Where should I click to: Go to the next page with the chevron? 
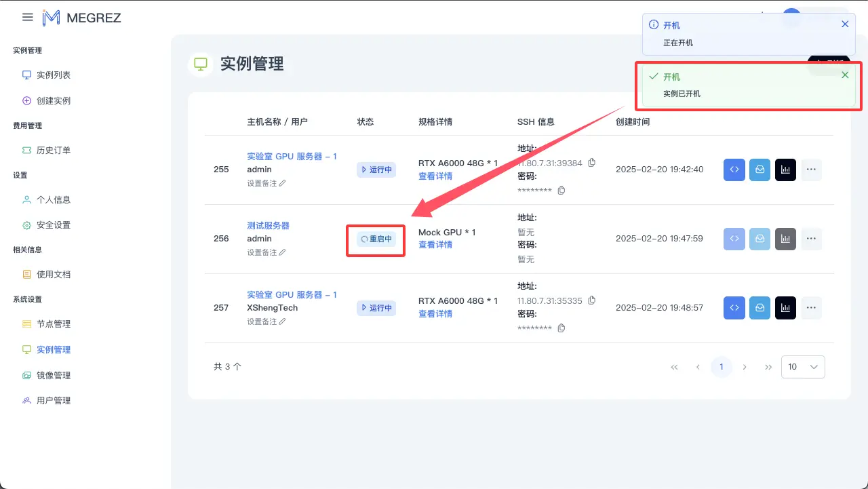[745, 366]
